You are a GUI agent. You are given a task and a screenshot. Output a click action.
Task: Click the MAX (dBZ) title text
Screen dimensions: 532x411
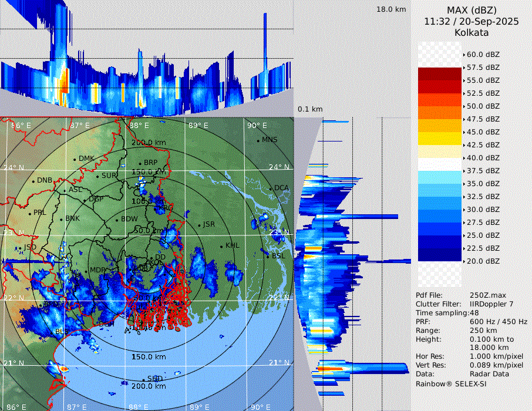pyautogui.click(x=472, y=10)
